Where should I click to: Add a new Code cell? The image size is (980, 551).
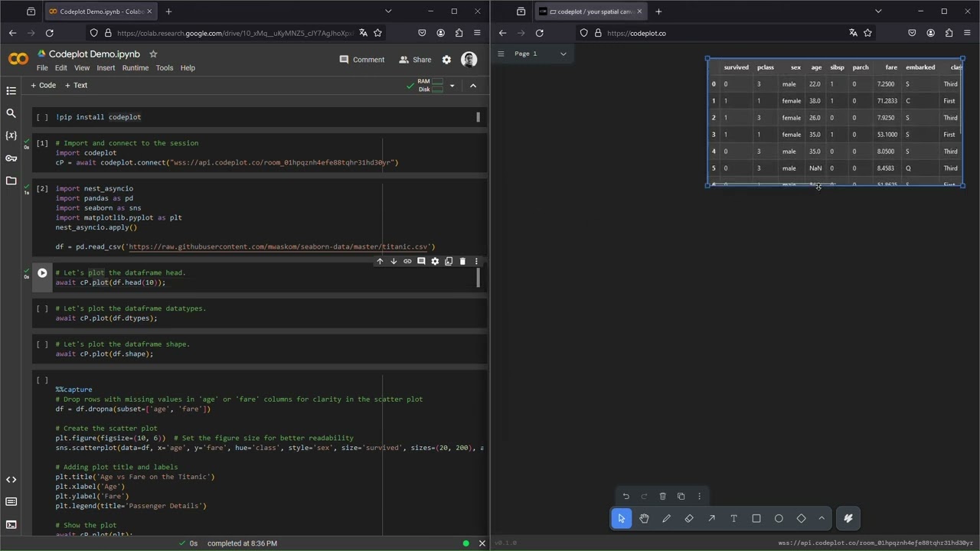pyautogui.click(x=43, y=86)
